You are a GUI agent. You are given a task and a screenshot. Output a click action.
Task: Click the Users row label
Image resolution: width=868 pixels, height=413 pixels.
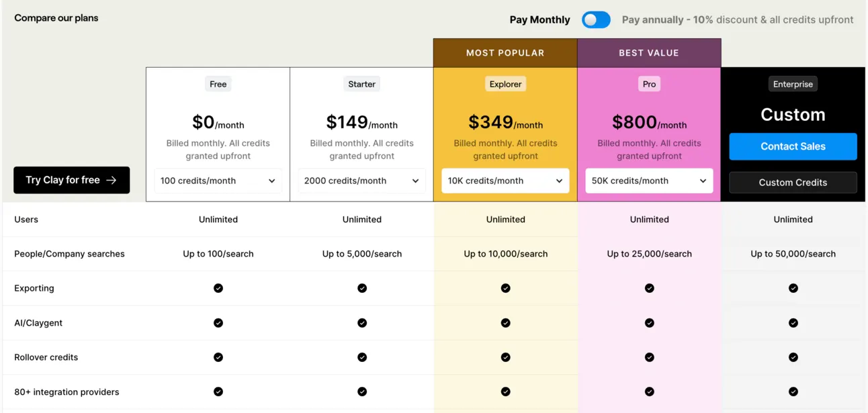(x=26, y=220)
